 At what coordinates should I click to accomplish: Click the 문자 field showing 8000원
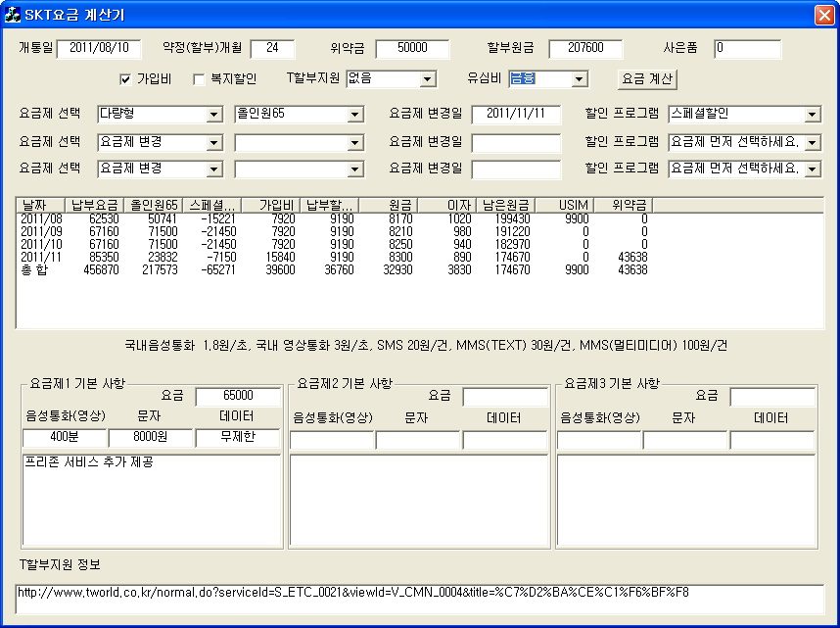(x=151, y=438)
